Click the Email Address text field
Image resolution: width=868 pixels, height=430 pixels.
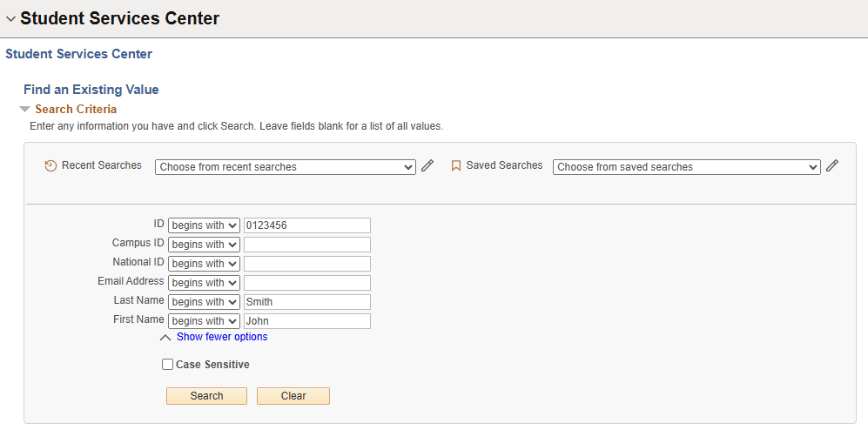pos(307,283)
